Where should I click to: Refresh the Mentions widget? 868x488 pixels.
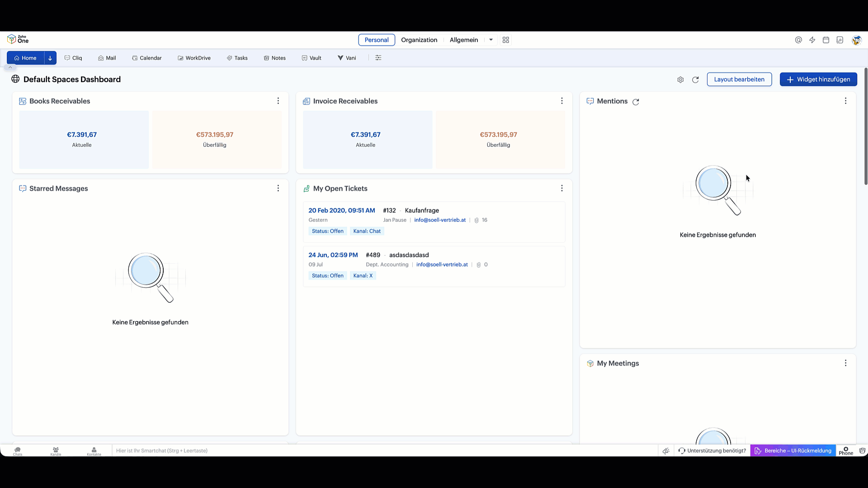tap(636, 102)
